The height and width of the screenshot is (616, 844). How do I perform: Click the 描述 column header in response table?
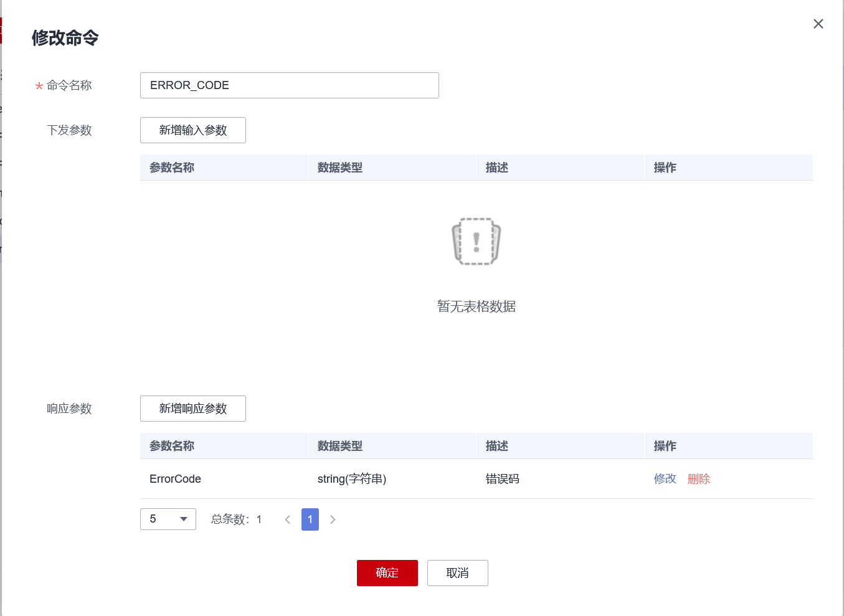(x=496, y=446)
